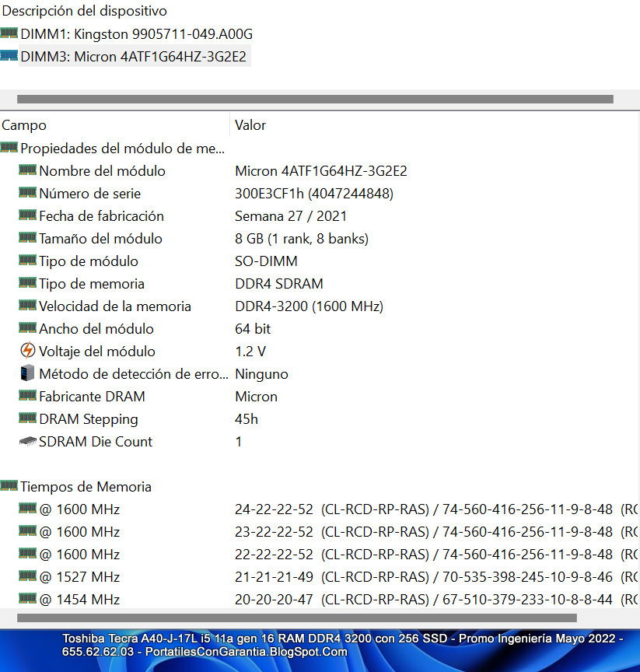Click the memory icon beside @ 1527 MHz
This screenshot has height=672, width=640.
click(28, 576)
